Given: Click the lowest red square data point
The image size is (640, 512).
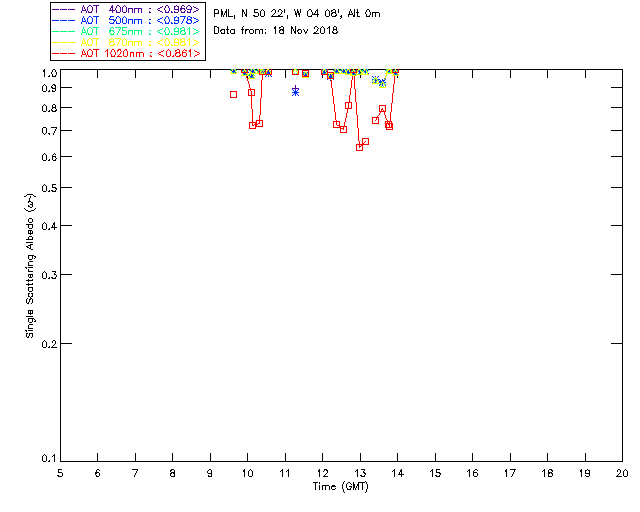Looking at the screenshot, I should [x=359, y=147].
